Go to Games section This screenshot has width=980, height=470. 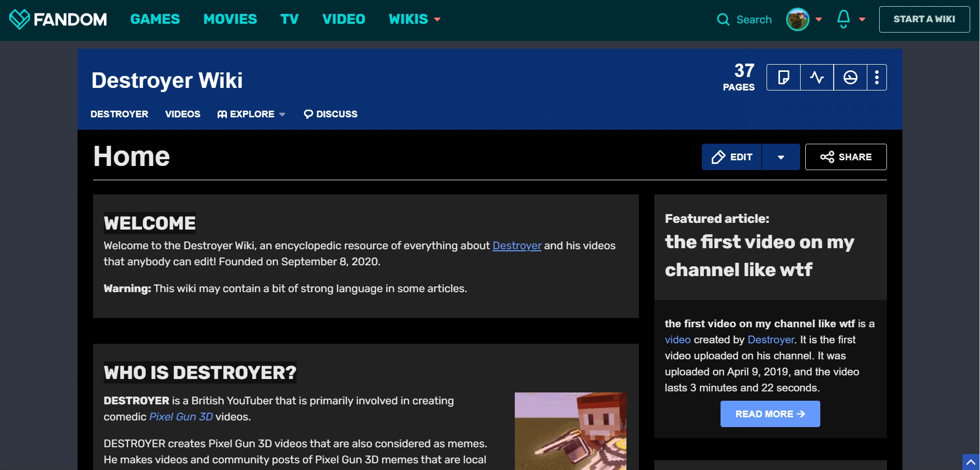(155, 19)
